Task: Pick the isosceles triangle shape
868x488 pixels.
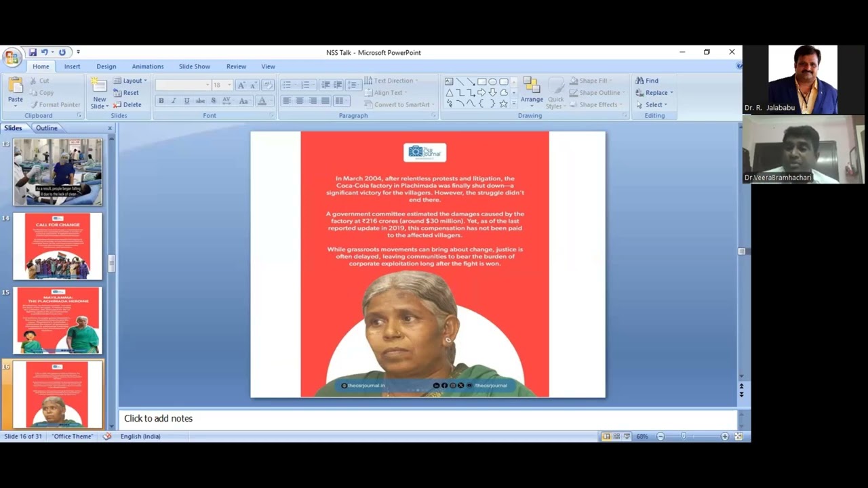Action: pyautogui.click(x=449, y=93)
